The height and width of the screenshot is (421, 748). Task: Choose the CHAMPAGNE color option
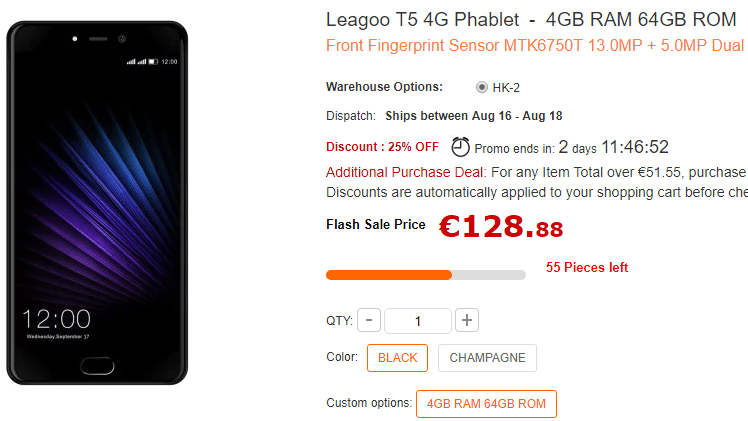(487, 358)
